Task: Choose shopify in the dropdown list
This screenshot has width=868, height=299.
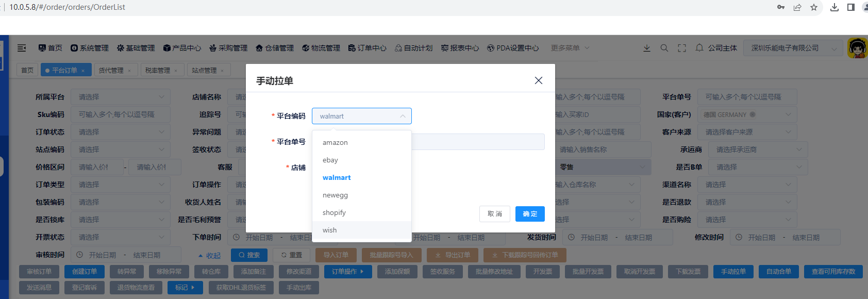Action: point(334,213)
